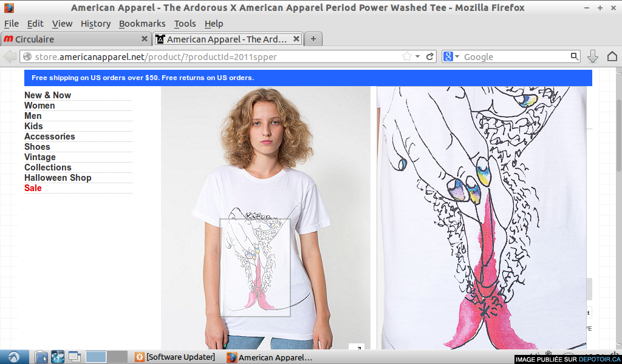Open the History menu
This screenshot has width=622, height=364.
click(95, 24)
